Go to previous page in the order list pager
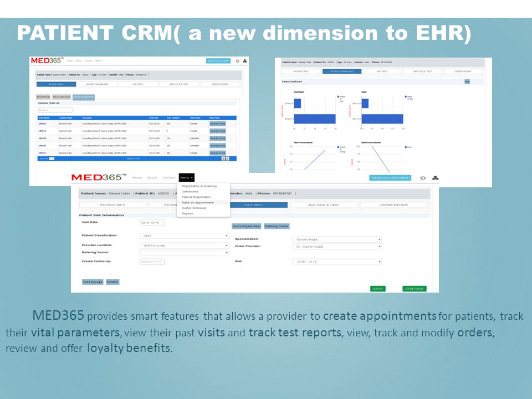This screenshot has height=399, width=532. (x=223, y=158)
